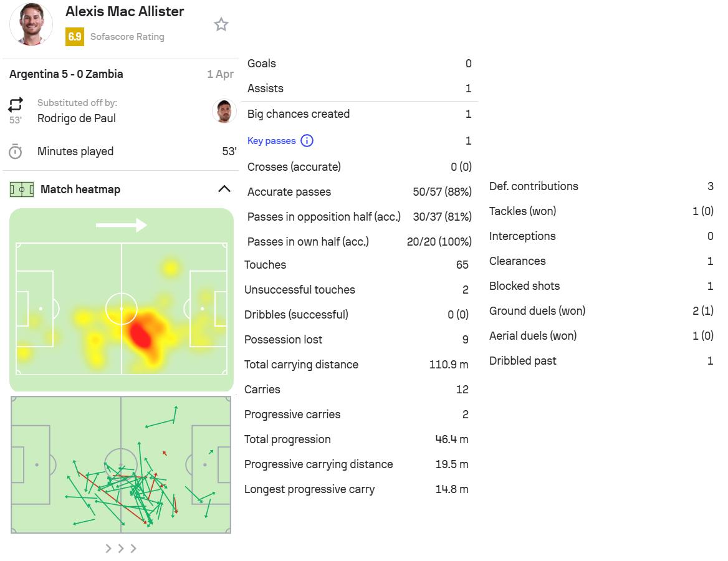
Task: Click the Argentina 5 - 0 Zambia match
Action: [x=66, y=74]
